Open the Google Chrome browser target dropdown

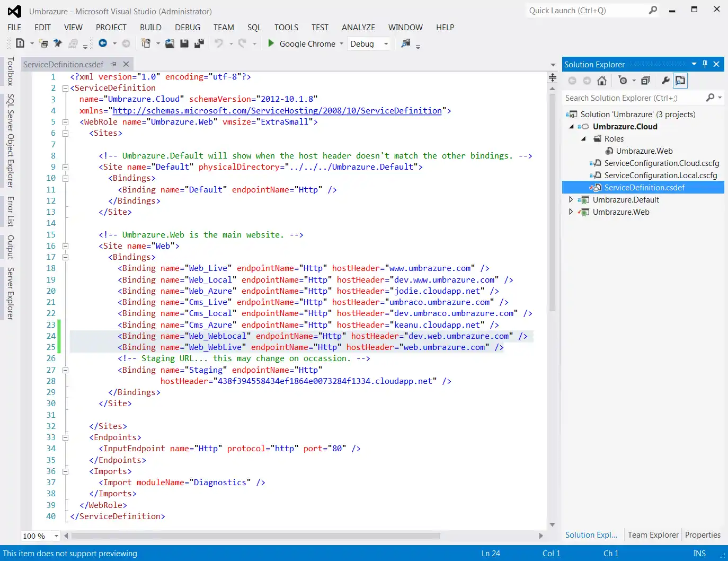point(341,44)
